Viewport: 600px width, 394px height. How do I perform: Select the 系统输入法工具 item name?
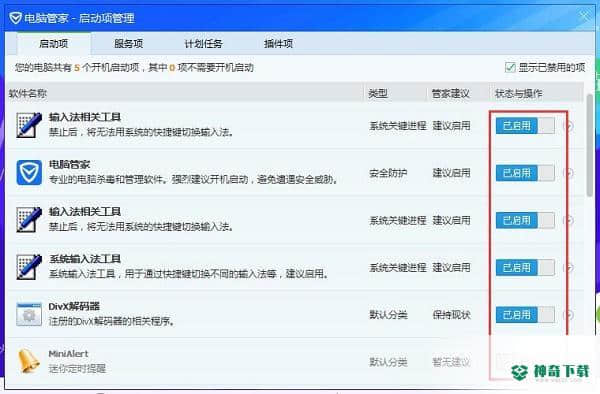click(x=85, y=259)
